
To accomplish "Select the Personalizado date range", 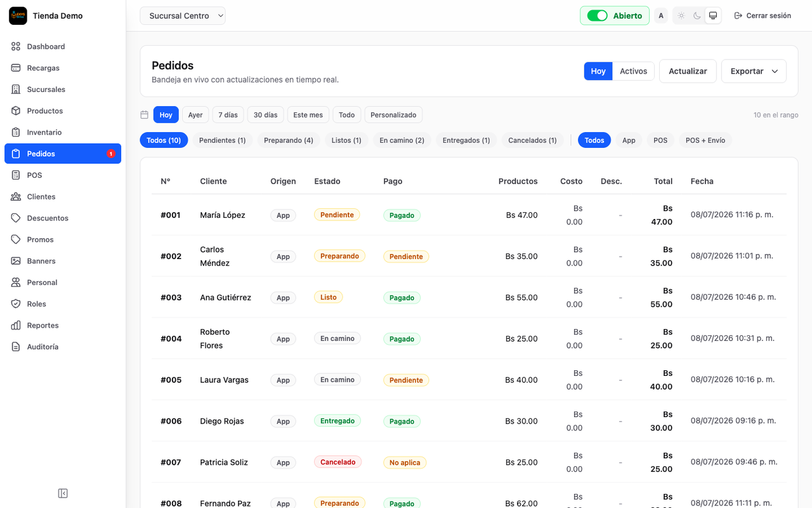I will point(393,115).
